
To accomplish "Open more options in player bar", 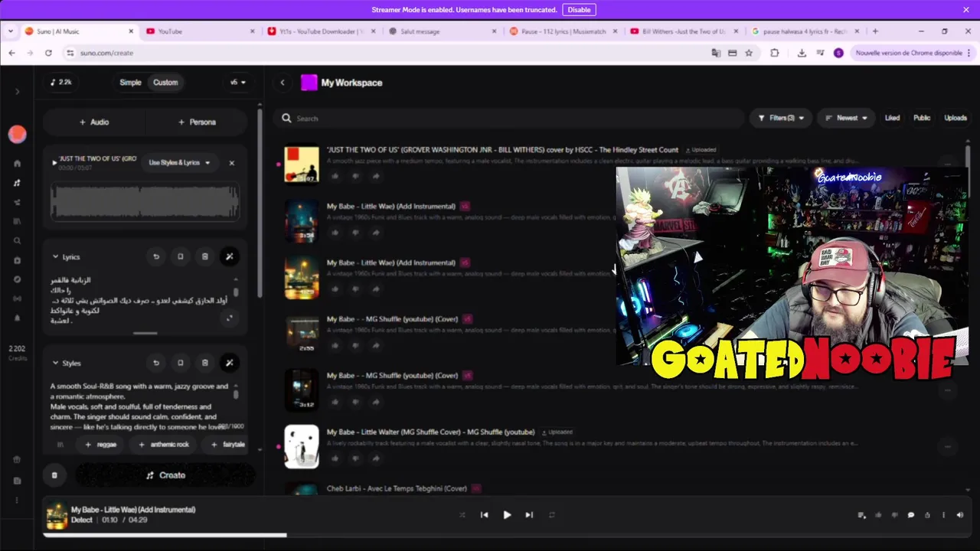I will tap(943, 515).
